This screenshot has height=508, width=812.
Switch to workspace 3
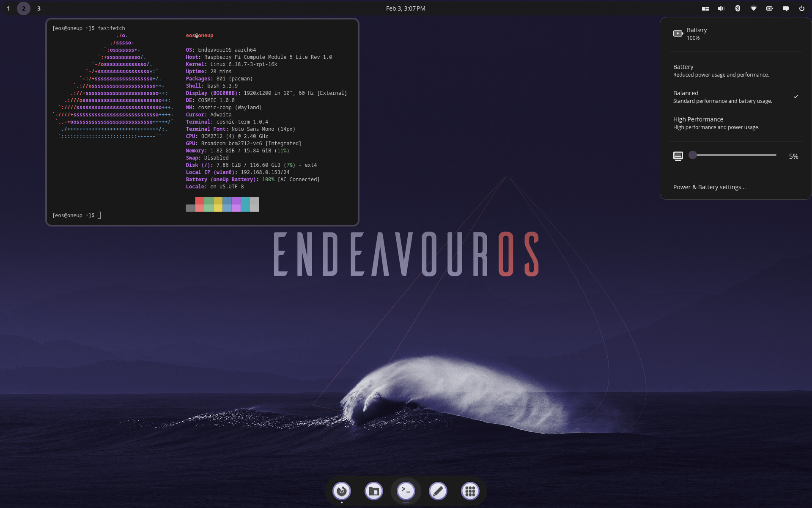point(39,8)
